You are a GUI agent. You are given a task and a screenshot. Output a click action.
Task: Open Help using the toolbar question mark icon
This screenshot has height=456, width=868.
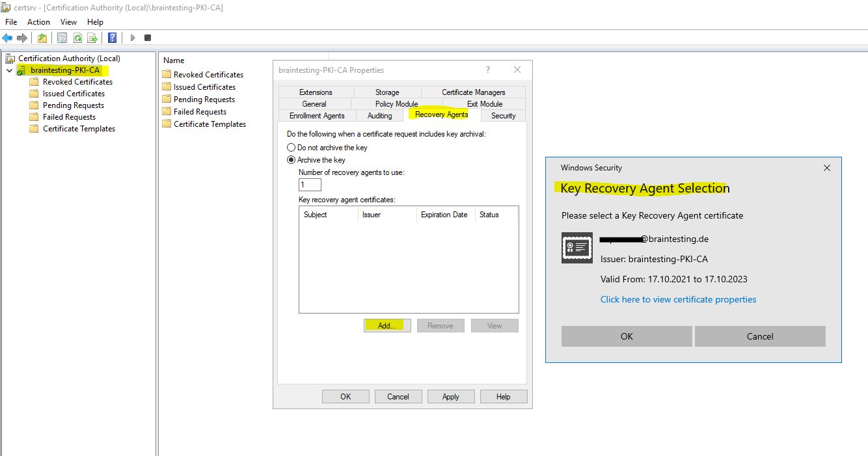[x=111, y=37]
